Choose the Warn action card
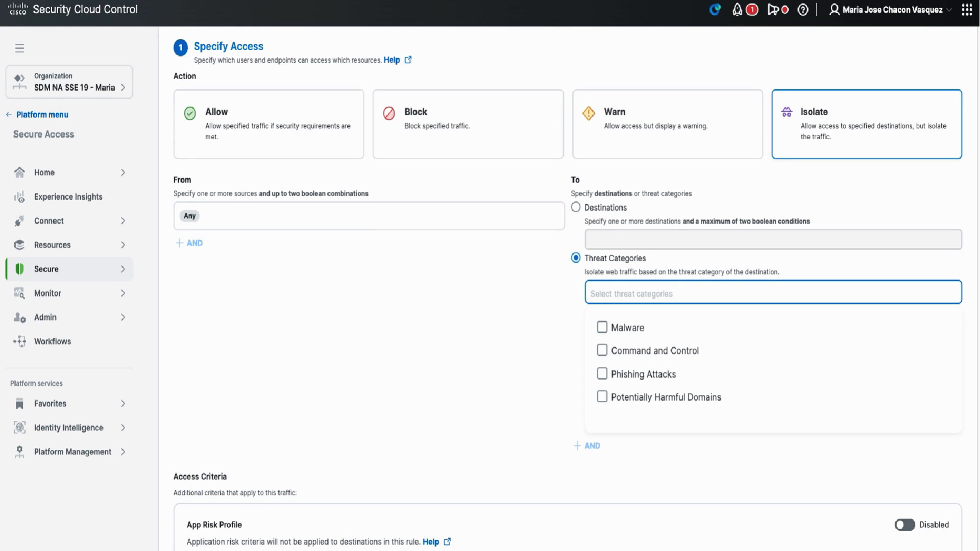The image size is (980, 551). [x=668, y=124]
